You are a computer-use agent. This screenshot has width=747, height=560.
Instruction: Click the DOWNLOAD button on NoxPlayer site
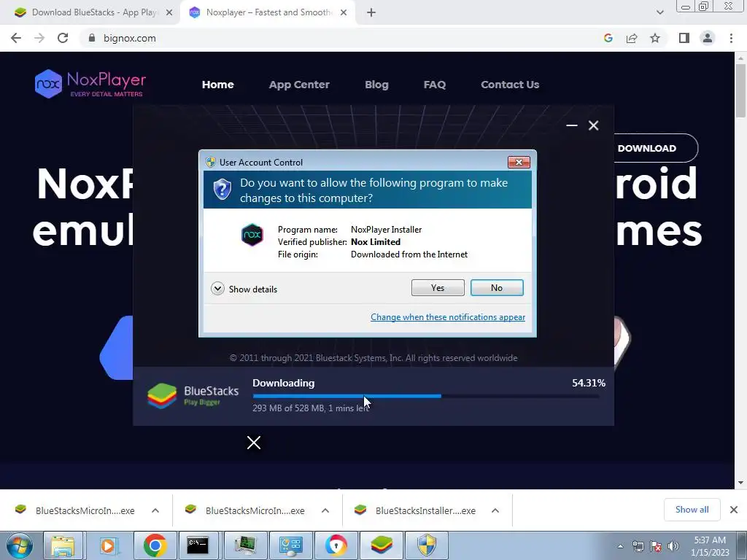point(655,148)
